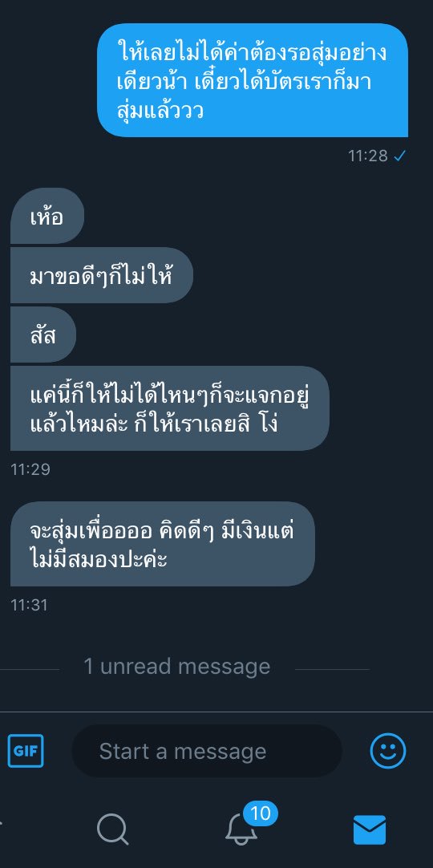Tap the partially visible Home icon at bottom-left edge
Screen dimensions: 433x868
(1, 822)
